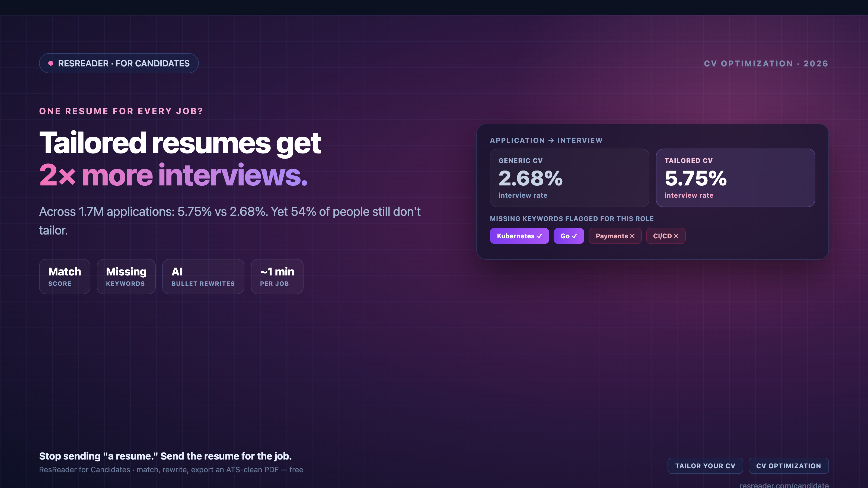Click arrow between Application and Interview

pyautogui.click(x=551, y=140)
